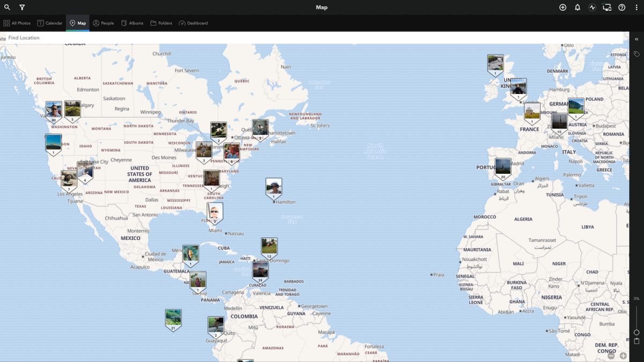Screen dimensions: 644x362
Task: Open the help question mark icon
Action: coord(621,8)
